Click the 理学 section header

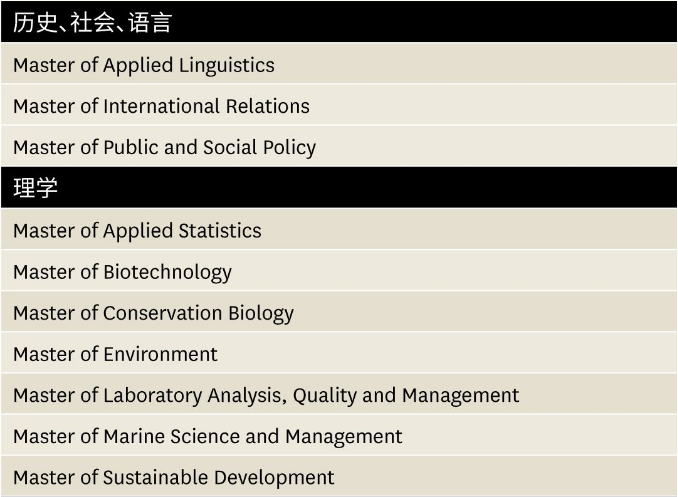click(x=36, y=188)
